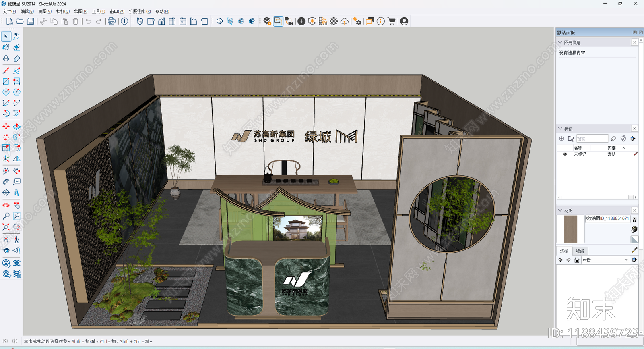Click Save floppy disk icon

(x=31, y=21)
